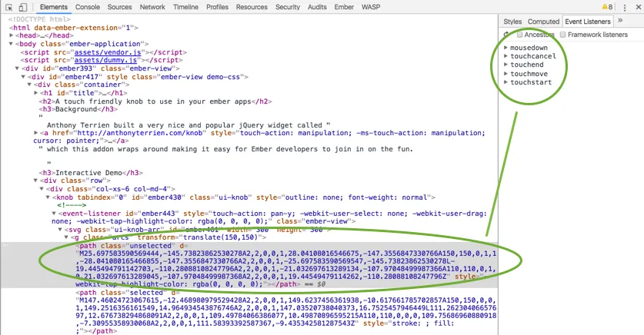Select the h2 touch friendly knob node

coord(155,101)
